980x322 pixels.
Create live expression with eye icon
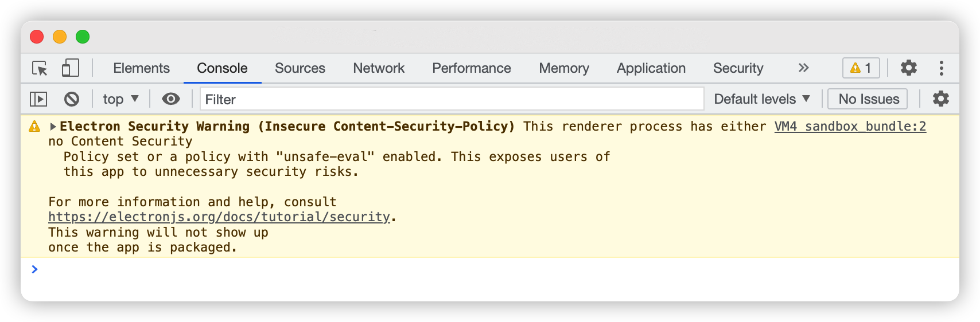coord(170,99)
